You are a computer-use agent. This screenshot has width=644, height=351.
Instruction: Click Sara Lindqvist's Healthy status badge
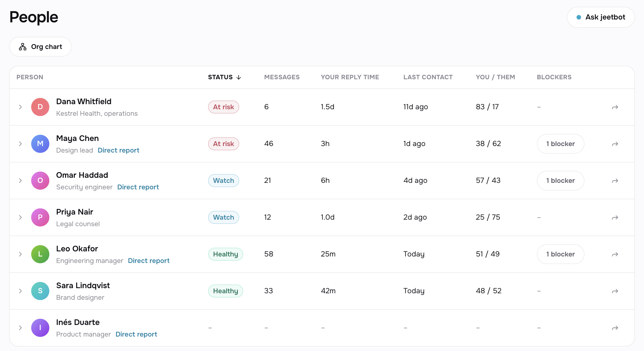[x=226, y=291]
